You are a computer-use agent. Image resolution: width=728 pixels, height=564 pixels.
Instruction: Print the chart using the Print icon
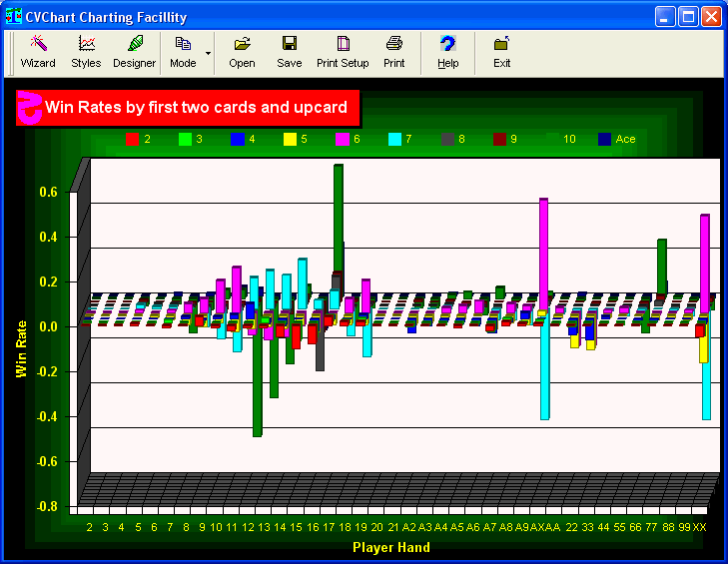click(x=394, y=52)
